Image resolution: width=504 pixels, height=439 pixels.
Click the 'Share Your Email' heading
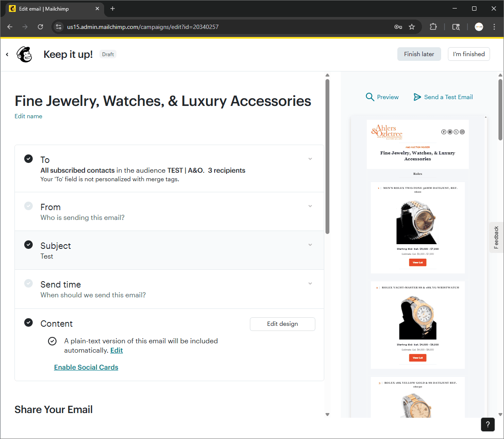[x=54, y=409]
